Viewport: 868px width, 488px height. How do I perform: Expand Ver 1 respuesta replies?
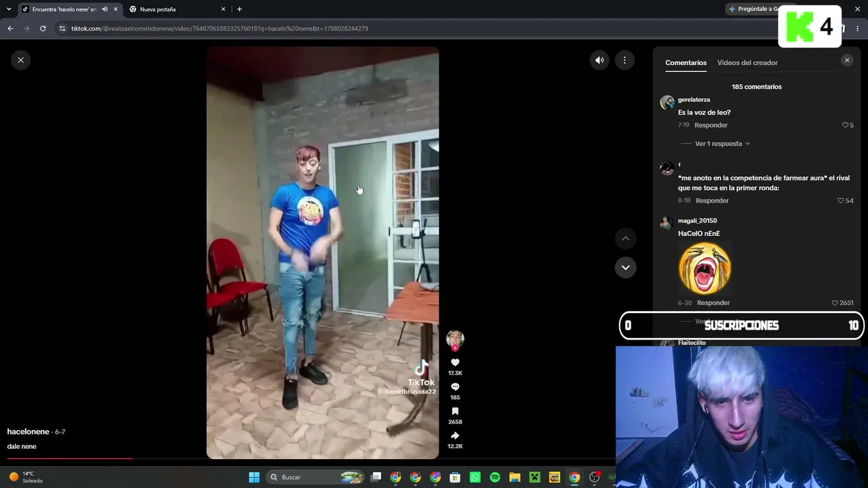tap(722, 144)
